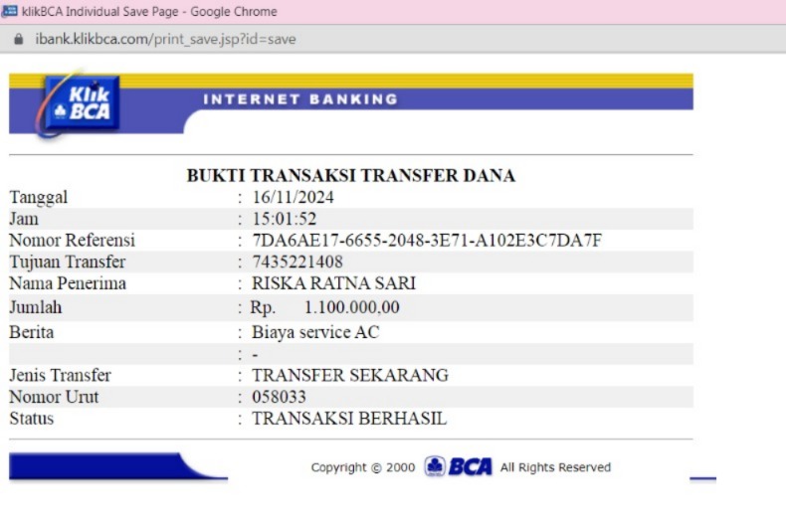Screen dimensions: 786x532
Task: Click the All Rights Reserved footer text
Action: coord(555,467)
